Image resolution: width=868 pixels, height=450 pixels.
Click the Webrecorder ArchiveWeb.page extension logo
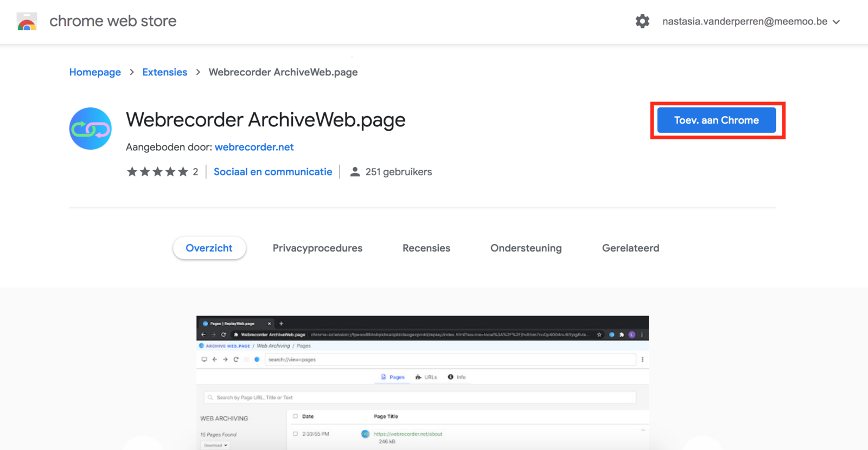pyautogui.click(x=91, y=128)
